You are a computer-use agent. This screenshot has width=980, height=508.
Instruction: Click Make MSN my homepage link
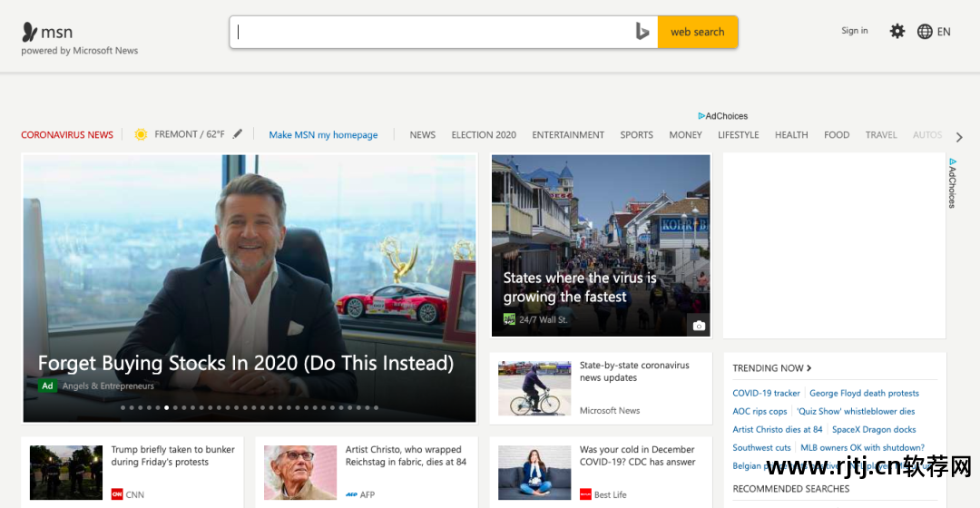point(323,135)
